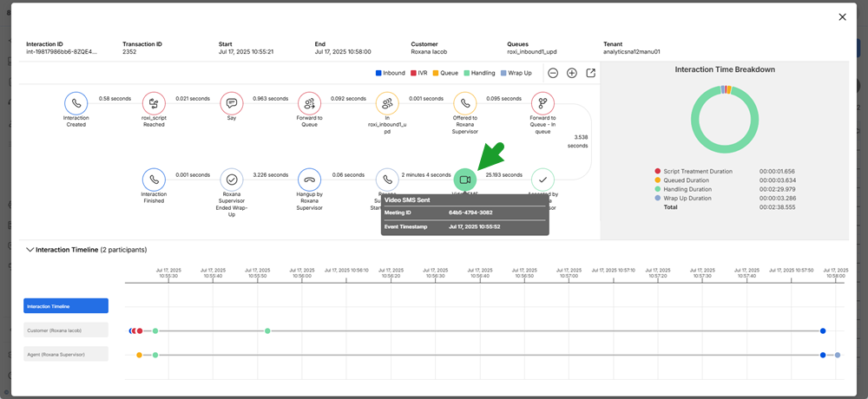868x399 pixels.
Task: Toggle the IVR legend item
Action: 419,73
